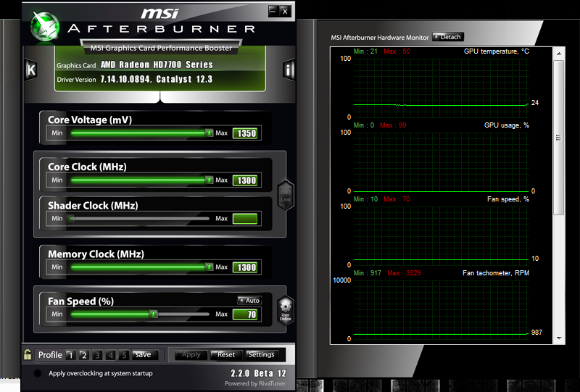Click the Fan speed percent graph

click(442, 235)
